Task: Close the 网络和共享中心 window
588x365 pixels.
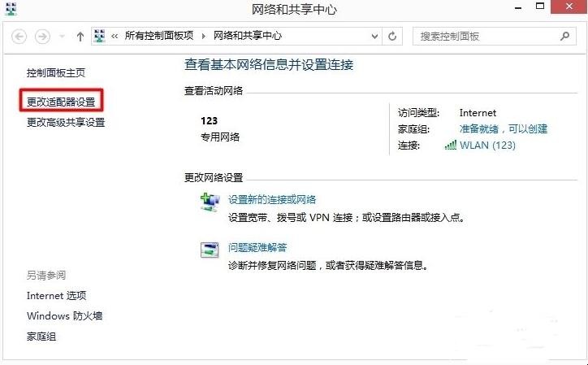Action: click(x=569, y=7)
